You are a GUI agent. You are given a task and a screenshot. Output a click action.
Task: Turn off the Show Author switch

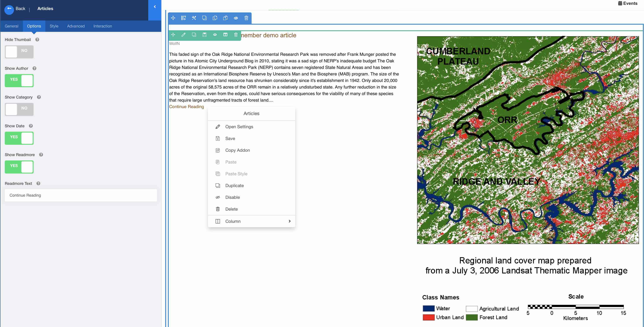[19, 80]
